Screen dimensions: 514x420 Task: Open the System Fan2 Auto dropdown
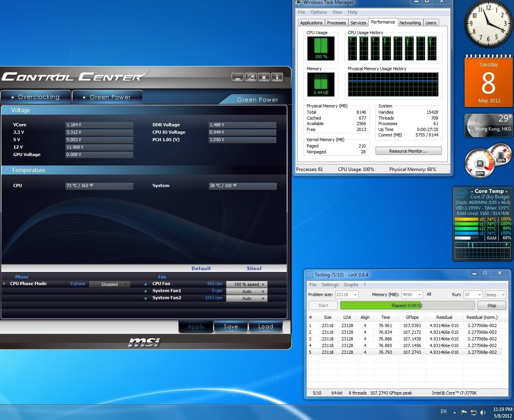[247, 298]
